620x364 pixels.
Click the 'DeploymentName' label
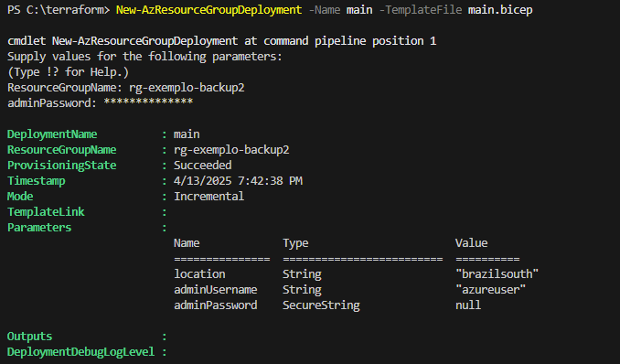[x=52, y=134]
